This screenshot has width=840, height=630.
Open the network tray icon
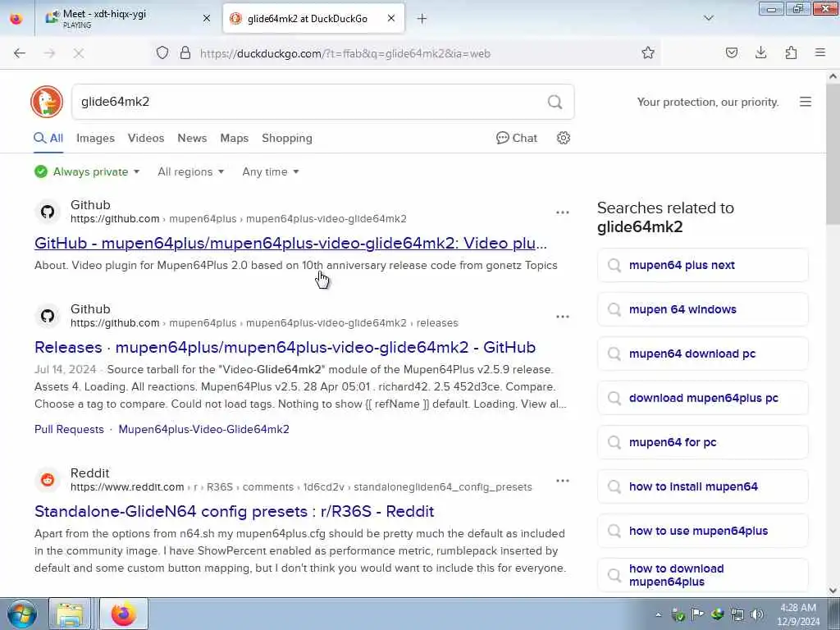point(737,614)
